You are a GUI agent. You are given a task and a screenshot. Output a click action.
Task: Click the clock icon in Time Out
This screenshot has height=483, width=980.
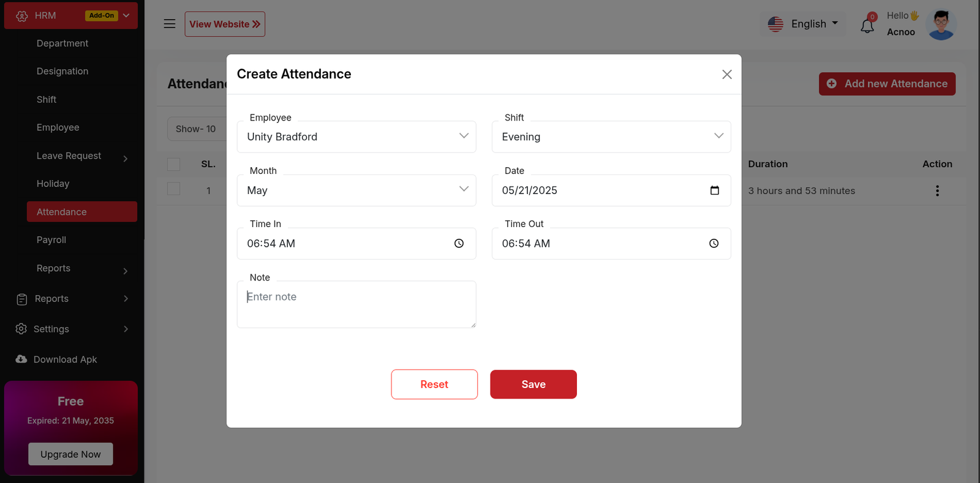pyautogui.click(x=714, y=244)
